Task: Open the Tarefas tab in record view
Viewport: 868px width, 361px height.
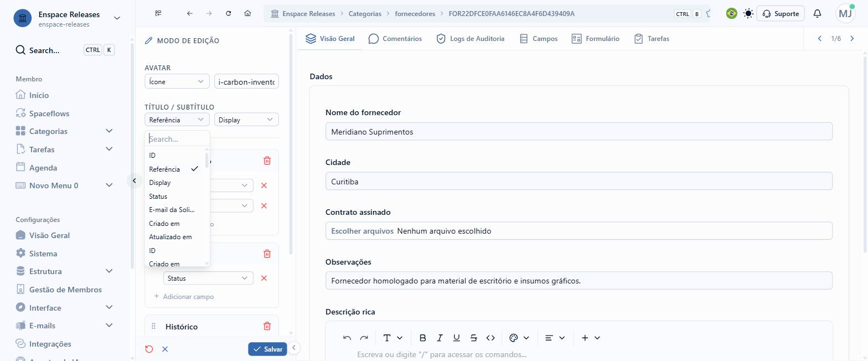Action: pyautogui.click(x=652, y=38)
